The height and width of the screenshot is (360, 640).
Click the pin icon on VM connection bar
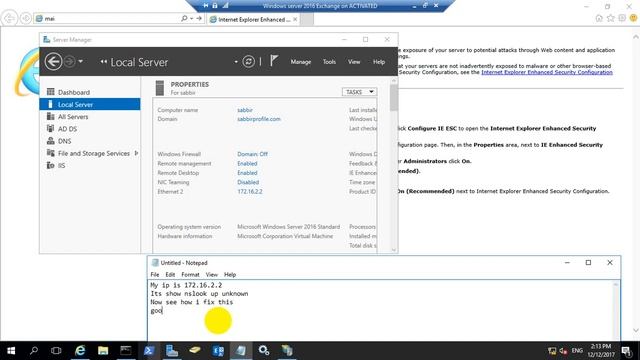pos(206,5)
